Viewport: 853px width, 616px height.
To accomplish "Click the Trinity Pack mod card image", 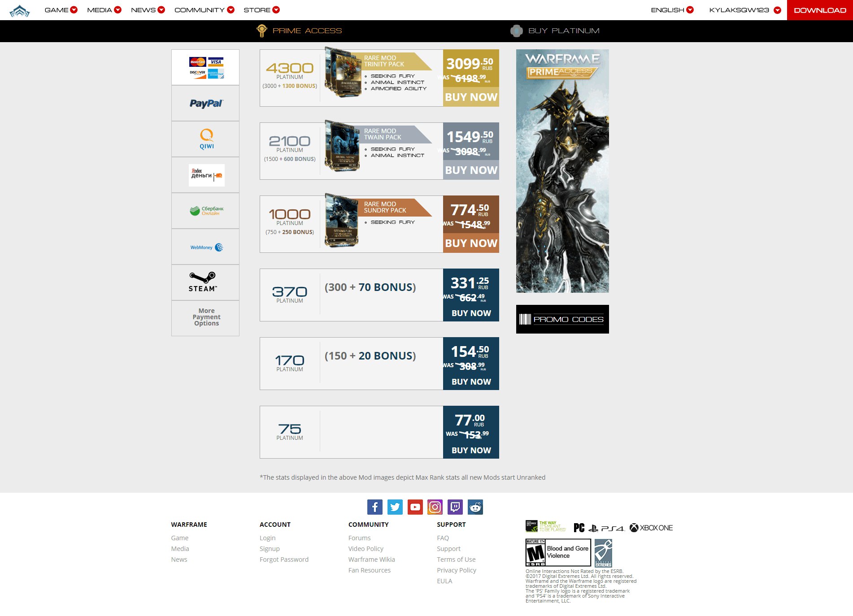I will (343, 72).
